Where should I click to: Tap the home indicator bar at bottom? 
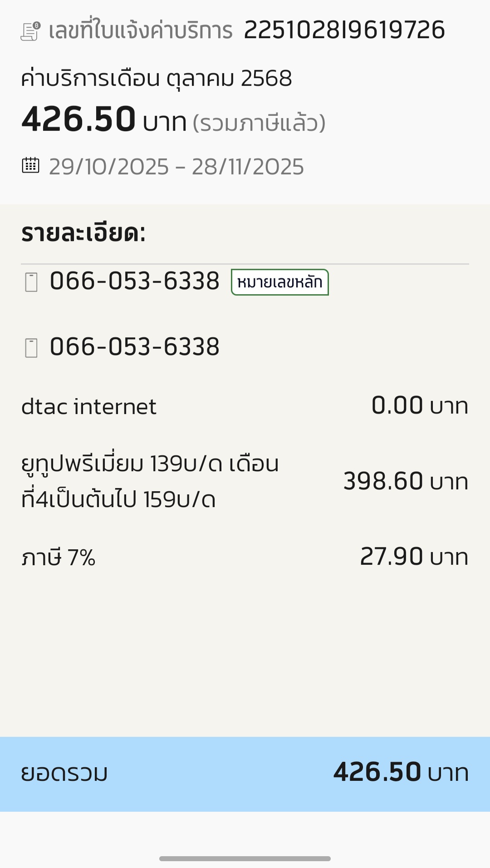(x=245, y=858)
